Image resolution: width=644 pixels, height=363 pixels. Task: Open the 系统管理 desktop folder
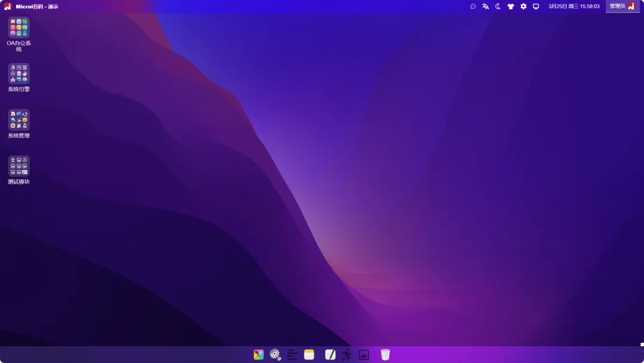(x=19, y=120)
